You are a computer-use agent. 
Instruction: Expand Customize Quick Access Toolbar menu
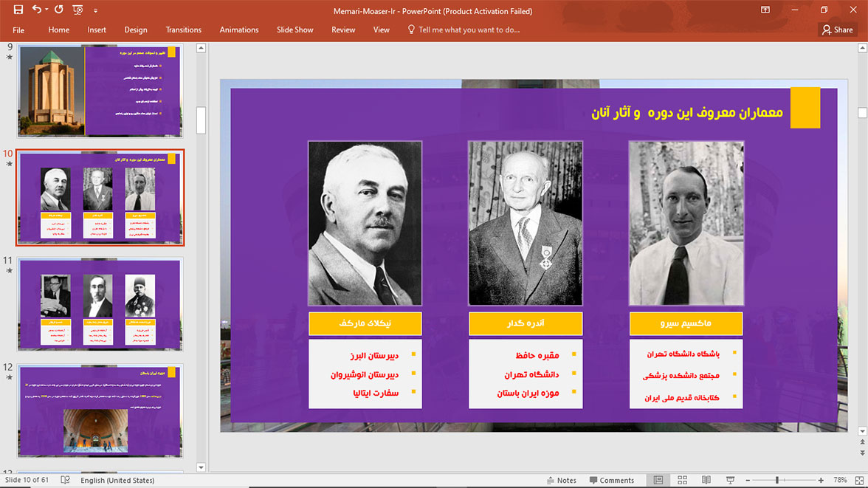pyautogui.click(x=95, y=11)
